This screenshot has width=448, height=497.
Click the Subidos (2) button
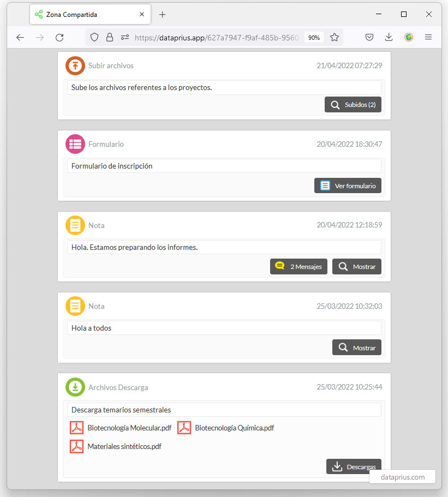353,105
